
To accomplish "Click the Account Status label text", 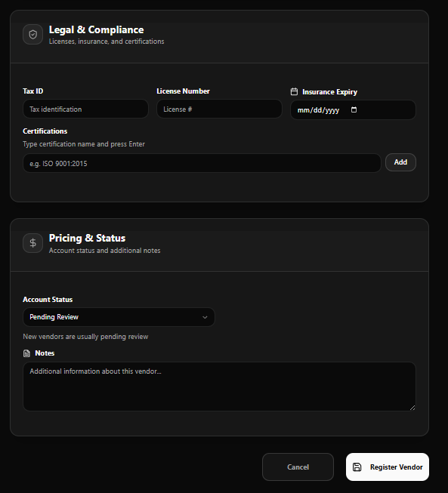I will [48, 299].
